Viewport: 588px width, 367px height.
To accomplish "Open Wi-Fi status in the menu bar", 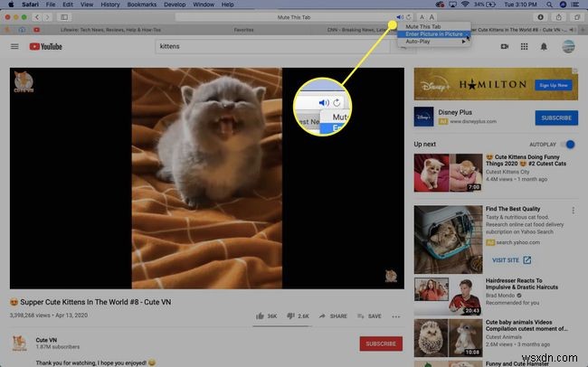I will [x=465, y=5].
